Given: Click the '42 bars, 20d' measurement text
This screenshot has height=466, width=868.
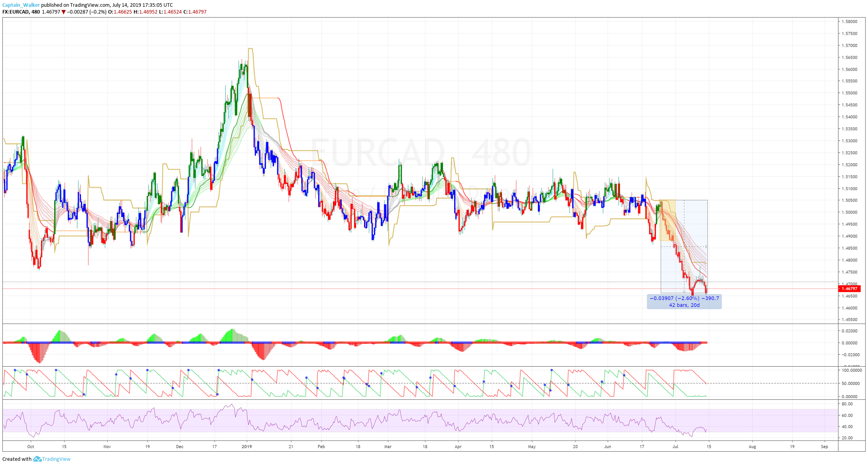Looking at the screenshot, I should click(684, 305).
